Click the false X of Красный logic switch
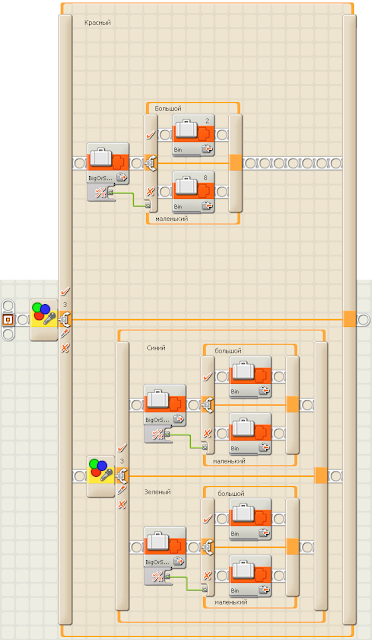 click(x=150, y=191)
